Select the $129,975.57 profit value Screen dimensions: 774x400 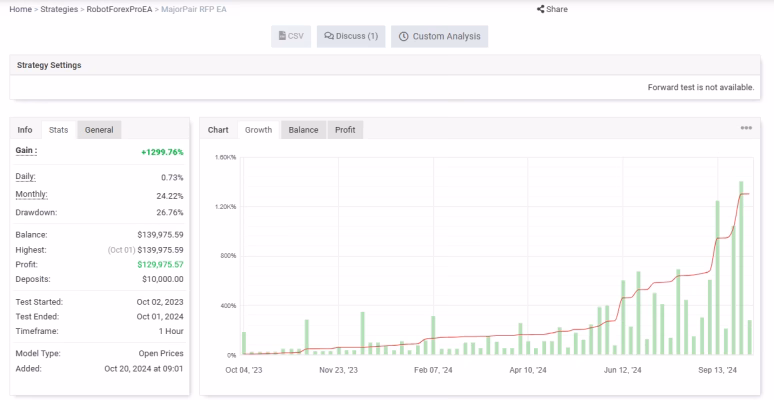click(x=160, y=264)
